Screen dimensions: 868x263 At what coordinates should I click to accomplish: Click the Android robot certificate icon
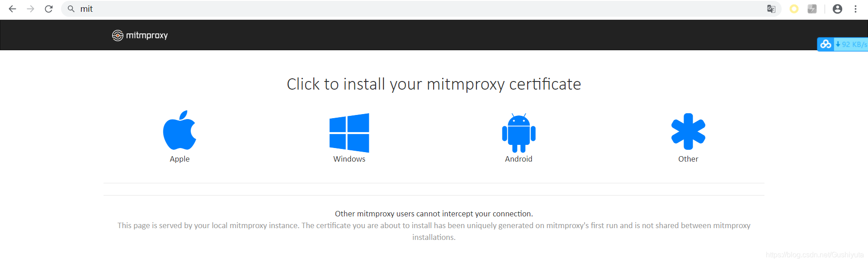tap(519, 133)
